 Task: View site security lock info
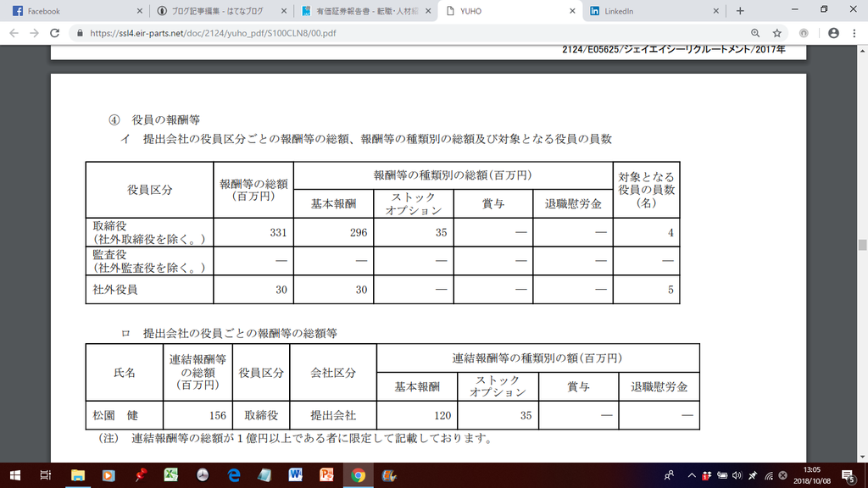[x=81, y=33]
